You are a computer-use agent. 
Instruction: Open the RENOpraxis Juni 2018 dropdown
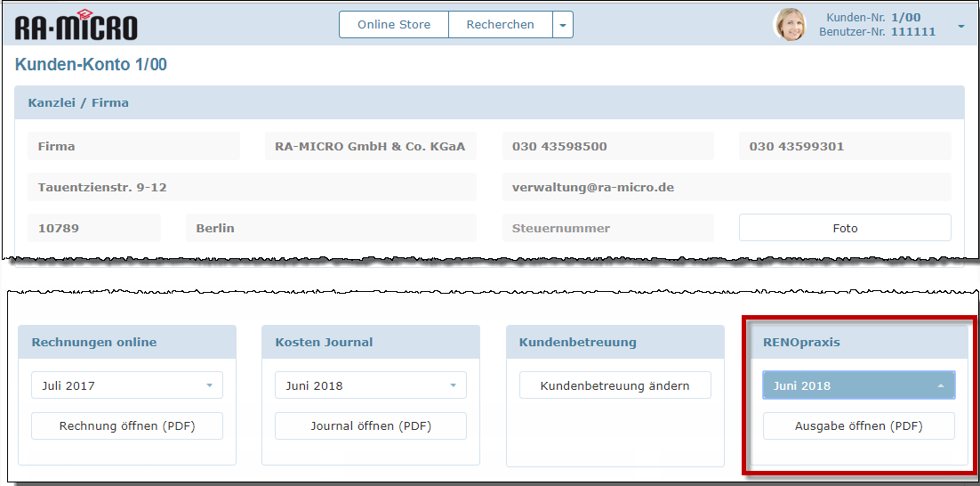859,385
